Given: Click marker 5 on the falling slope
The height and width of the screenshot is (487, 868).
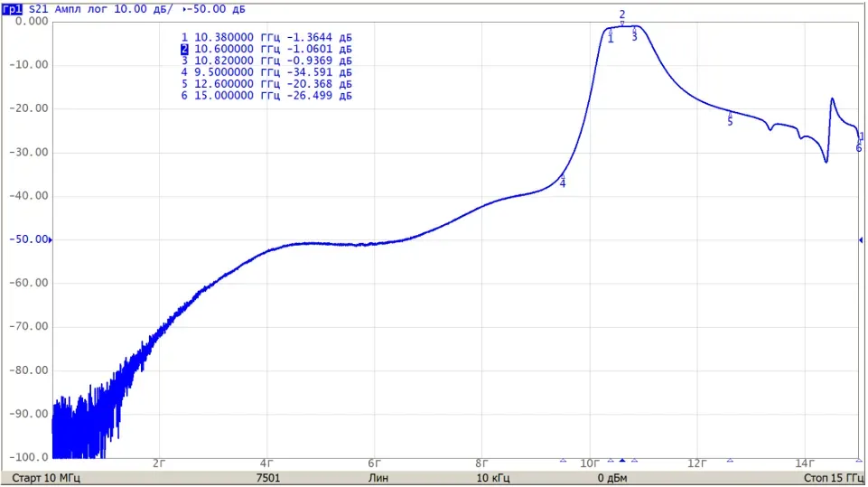Looking at the screenshot, I should point(730,118).
